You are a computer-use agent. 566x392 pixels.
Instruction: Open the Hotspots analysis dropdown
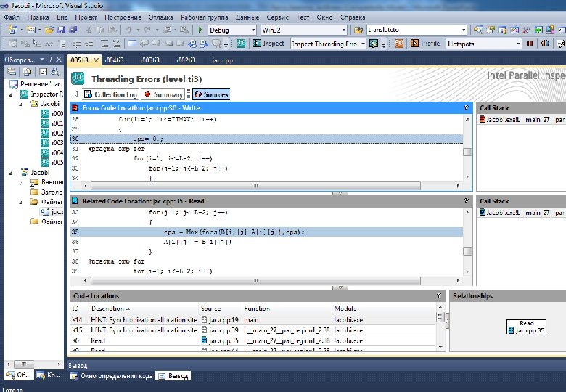pyautogui.click(x=519, y=44)
